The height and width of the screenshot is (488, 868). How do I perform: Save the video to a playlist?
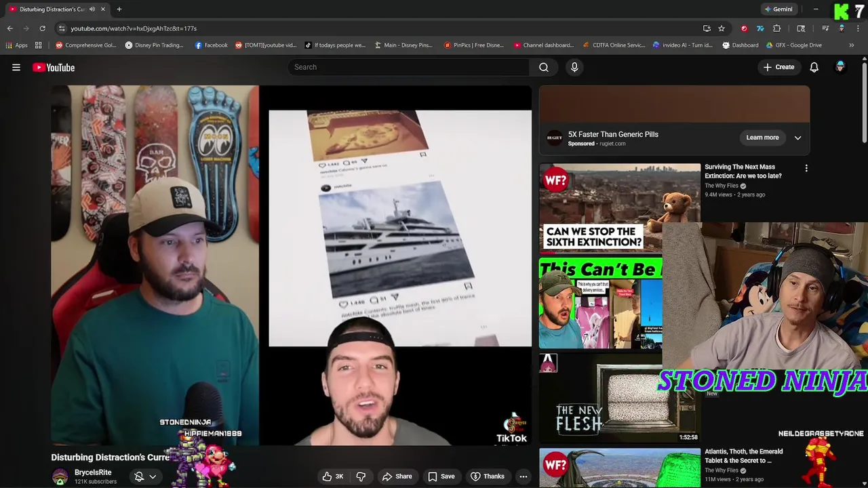click(x=441, y=476)
